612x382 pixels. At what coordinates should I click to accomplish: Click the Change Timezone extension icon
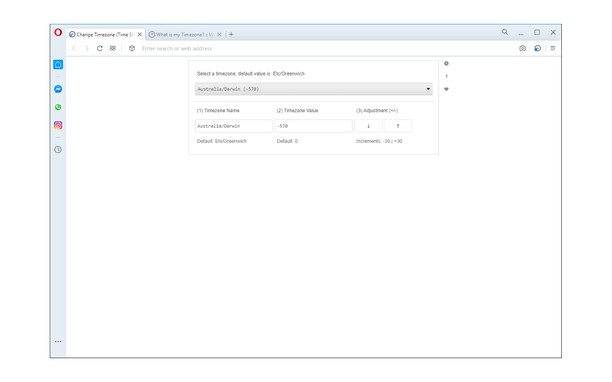(537, 48)
